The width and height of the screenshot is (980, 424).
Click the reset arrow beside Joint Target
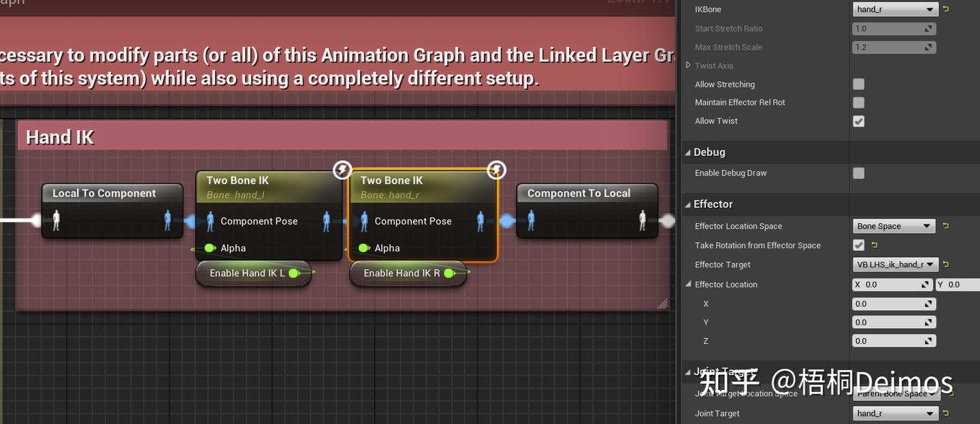[x=947, y=413]
